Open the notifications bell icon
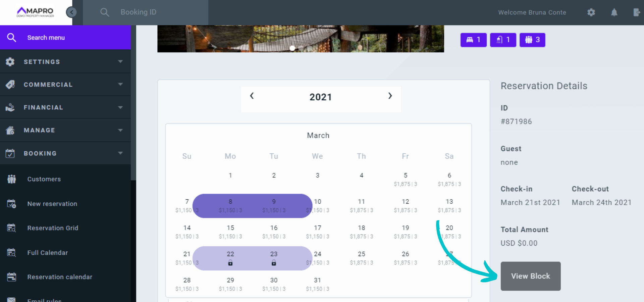 614,12
